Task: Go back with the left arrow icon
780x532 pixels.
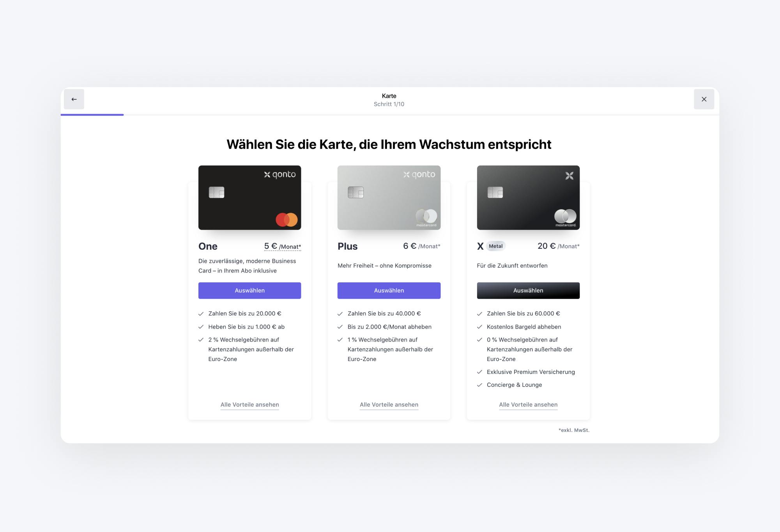Action: coord(74,99)
